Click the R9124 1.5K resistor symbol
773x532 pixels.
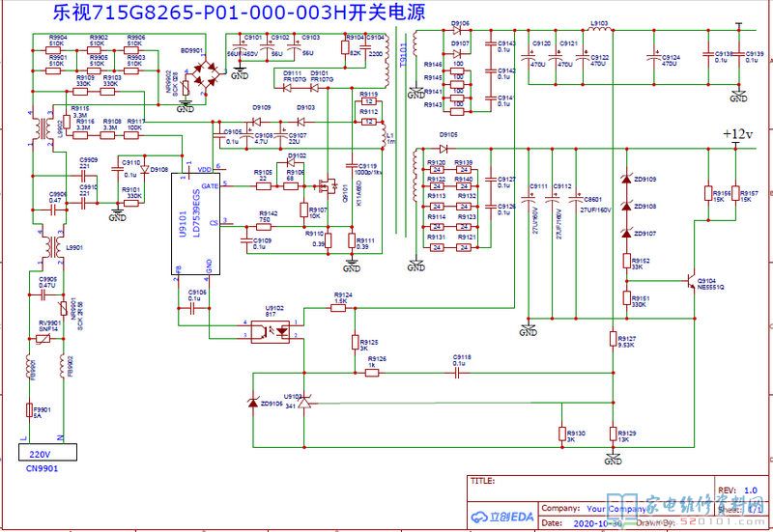[338, 308]
